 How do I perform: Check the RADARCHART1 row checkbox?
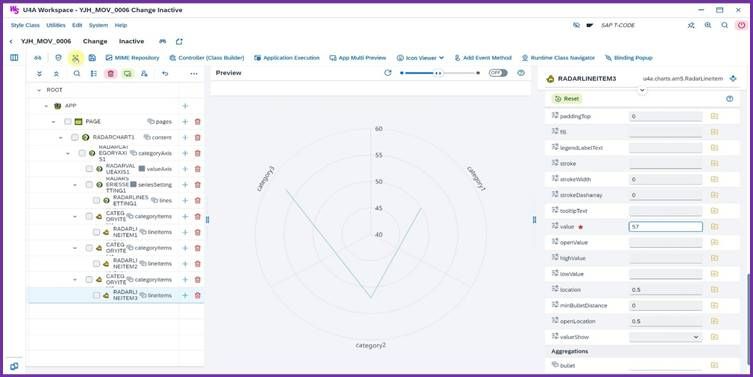pyautogui.click(x=74, y=137)
